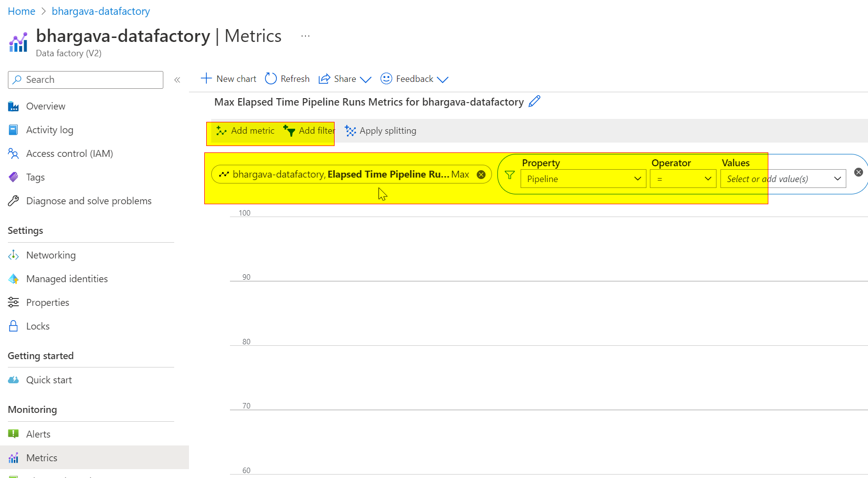Click the pencil icon to edit chart title

coord(534,102)
